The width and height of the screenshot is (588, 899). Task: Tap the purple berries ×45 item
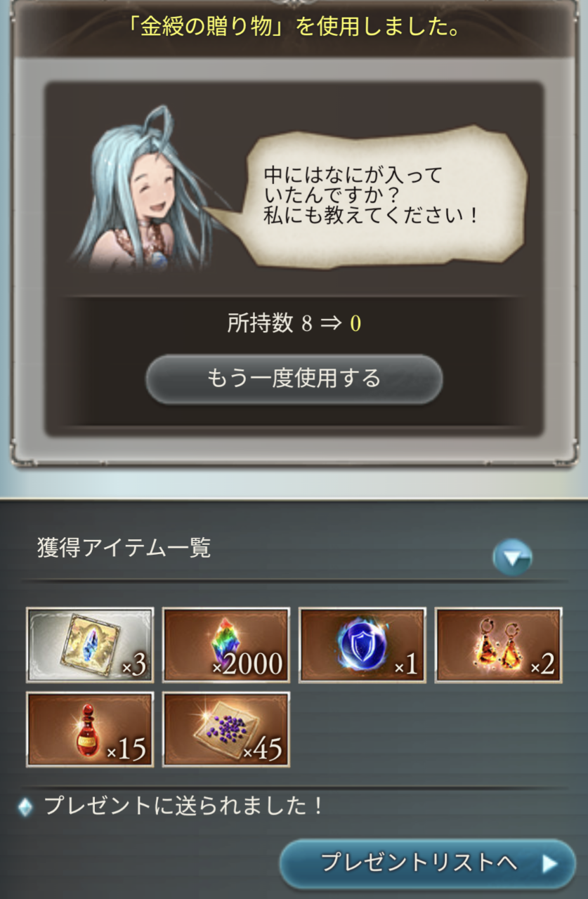tap(226, 729)
